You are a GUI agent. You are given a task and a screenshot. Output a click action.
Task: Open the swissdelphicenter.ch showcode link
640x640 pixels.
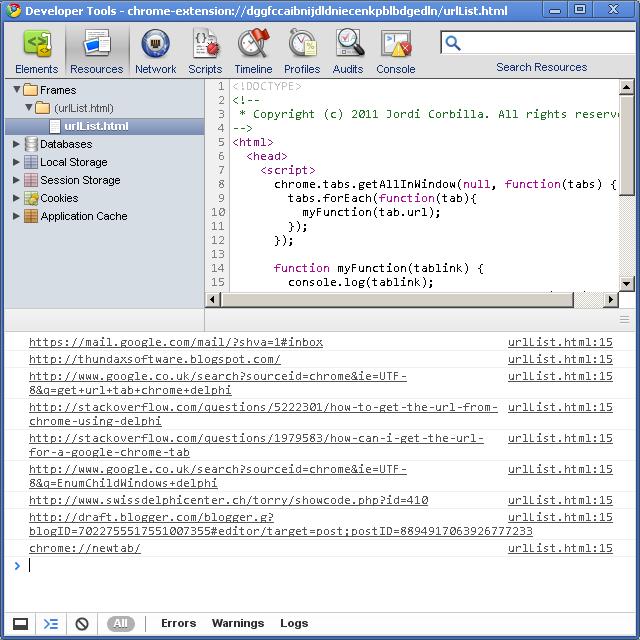tap(229, 500)
